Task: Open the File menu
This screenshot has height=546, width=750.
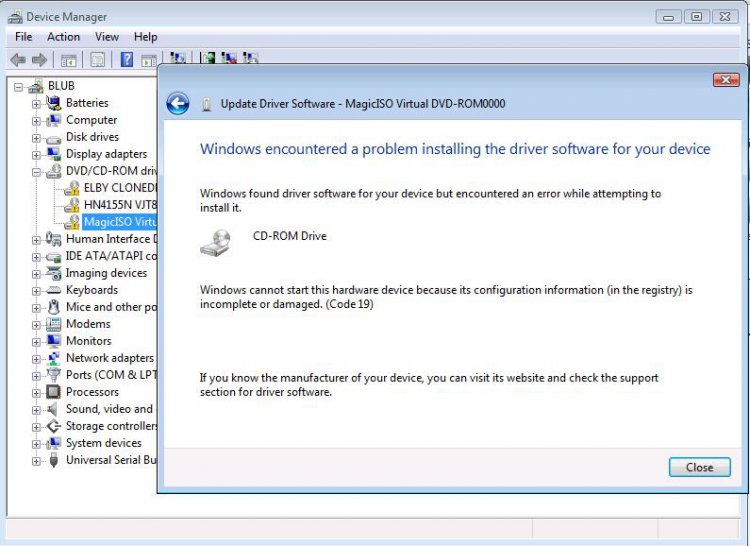Action: 23,37
